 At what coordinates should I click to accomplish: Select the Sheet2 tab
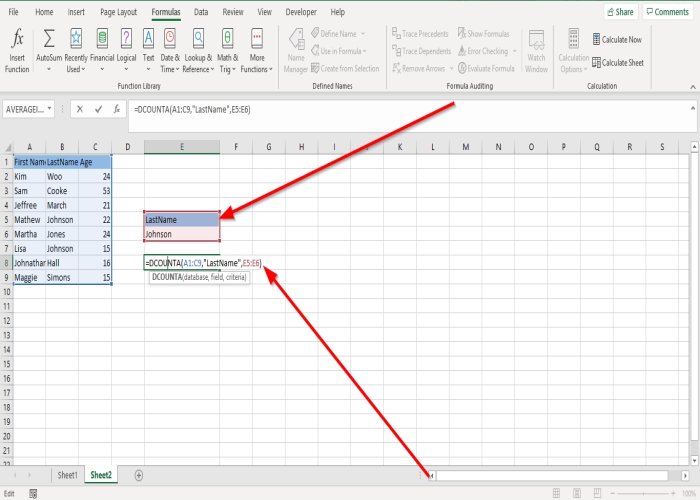point(101,475)
